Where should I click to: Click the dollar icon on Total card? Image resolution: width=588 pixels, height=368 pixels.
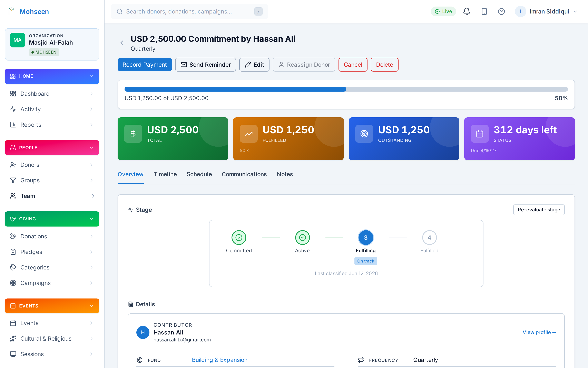[133, 134]
